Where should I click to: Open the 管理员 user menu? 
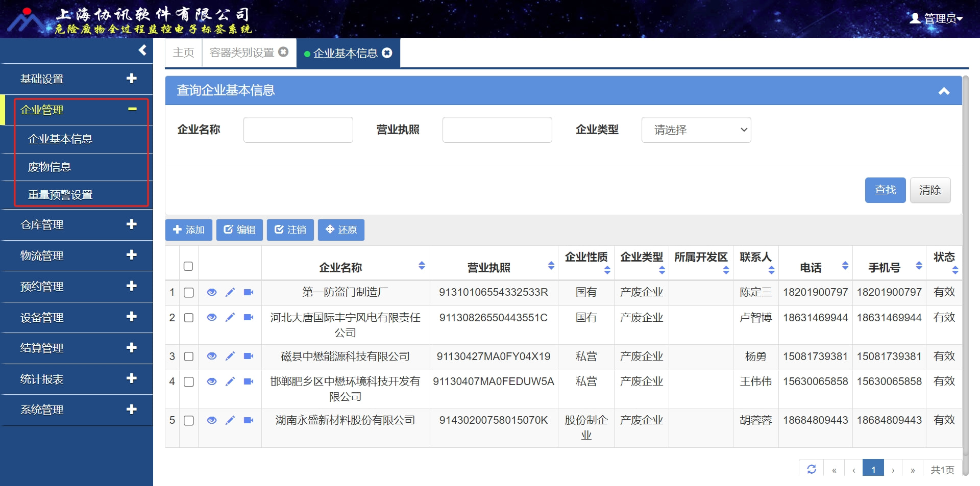click(x=936, y=18)
